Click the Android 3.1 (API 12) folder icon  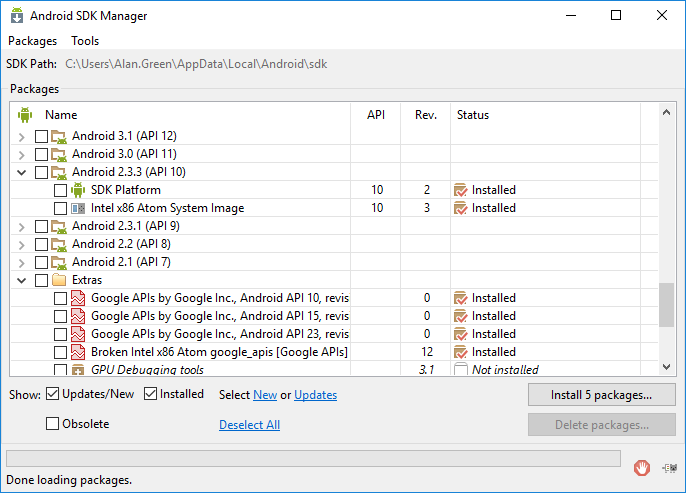(59, 136)
